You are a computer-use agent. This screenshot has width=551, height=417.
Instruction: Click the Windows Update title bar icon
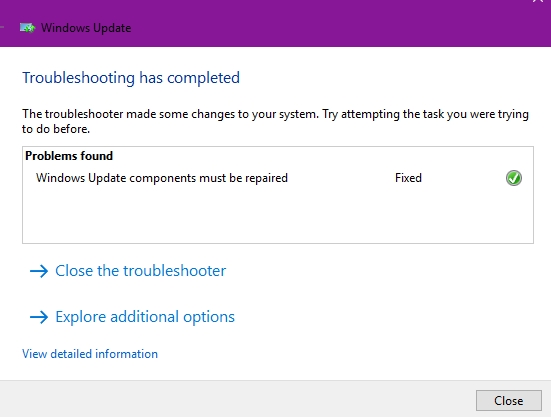[x=27, y=28]
